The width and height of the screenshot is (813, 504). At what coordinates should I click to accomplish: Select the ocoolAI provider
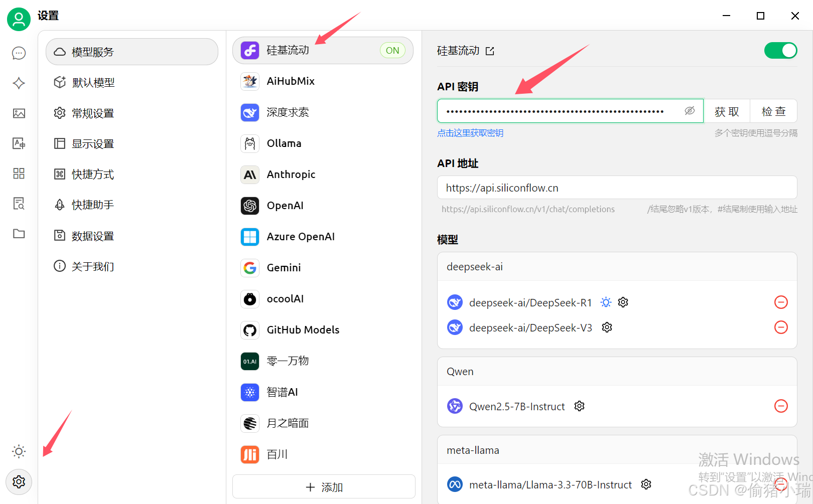click(x=323, y=299)
